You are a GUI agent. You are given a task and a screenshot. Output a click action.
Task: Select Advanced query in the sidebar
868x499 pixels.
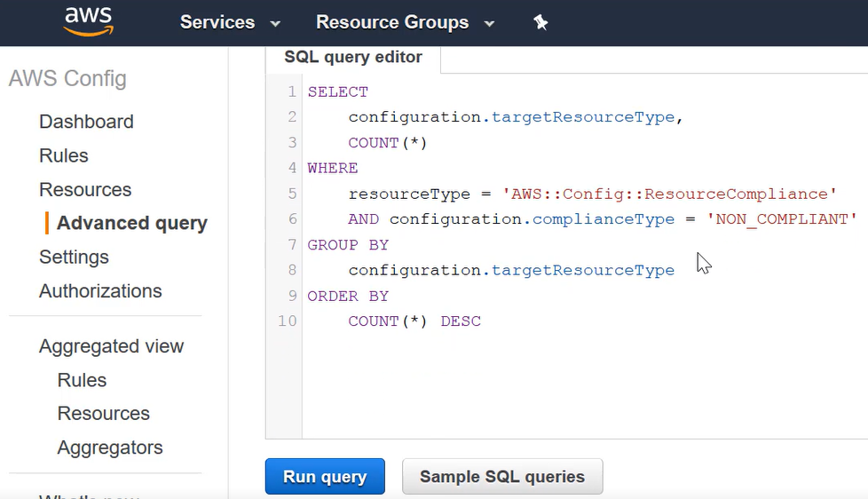point(131,224)
